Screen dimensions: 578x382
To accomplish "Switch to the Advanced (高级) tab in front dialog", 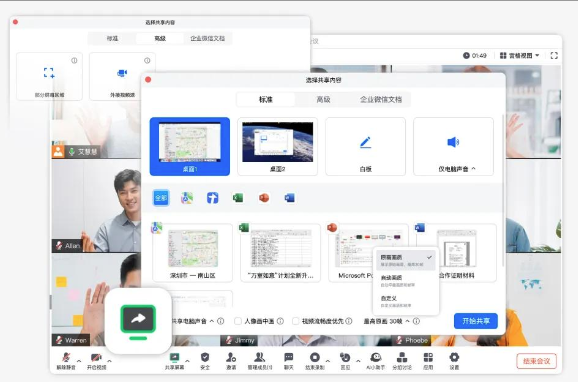I will click(x=323, y=99).
